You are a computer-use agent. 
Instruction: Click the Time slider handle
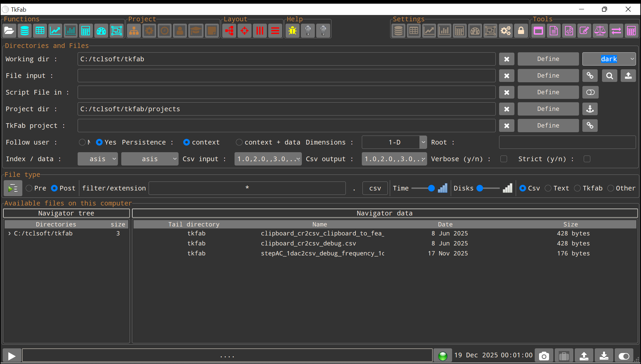[431, 188]
